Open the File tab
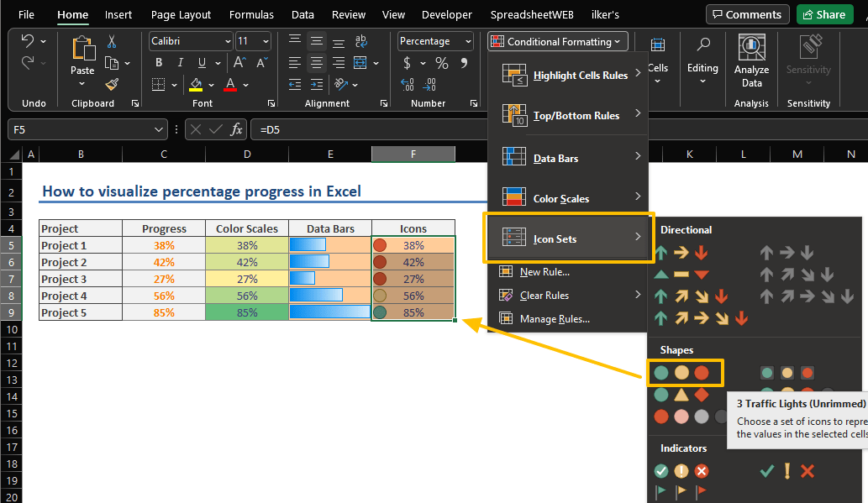Viewport: 868px width, 503px height. point(26,14)
